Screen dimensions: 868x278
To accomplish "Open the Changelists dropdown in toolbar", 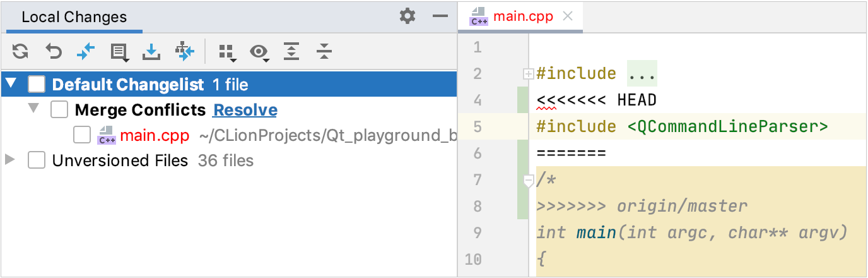I will [x=119, y=52].
